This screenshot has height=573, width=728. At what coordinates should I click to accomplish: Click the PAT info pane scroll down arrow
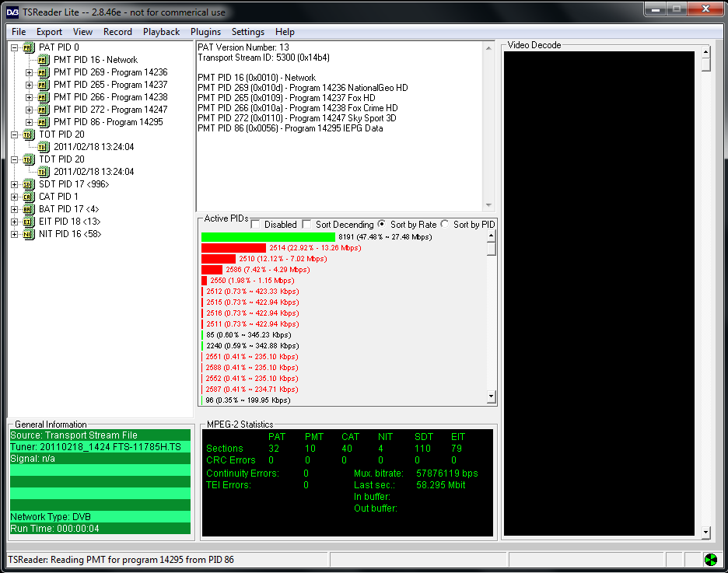(488, 205)
